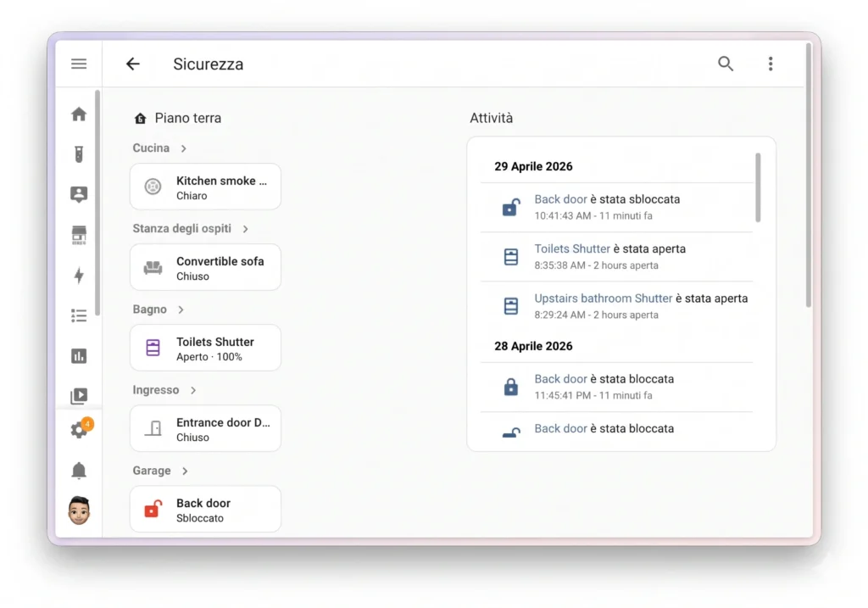Image resolution: width=868 pixels, height=608 pixels.
Task: Click the Cucina section label
Action: pos(151,148)
